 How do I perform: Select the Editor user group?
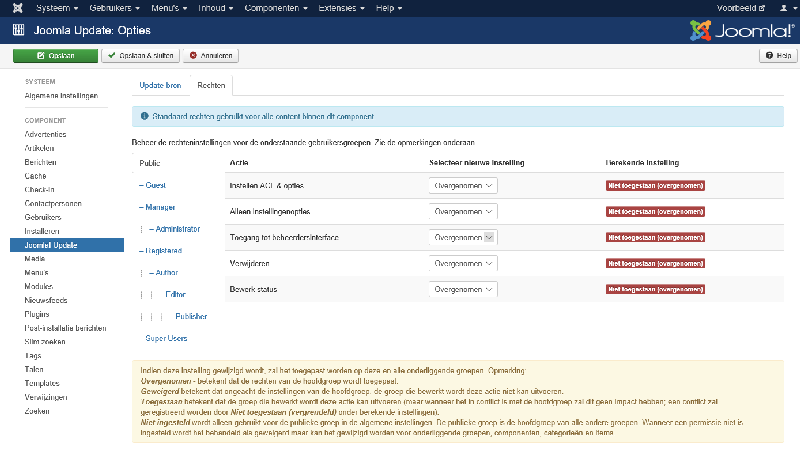pyautogui.click(x=175, y=294)
